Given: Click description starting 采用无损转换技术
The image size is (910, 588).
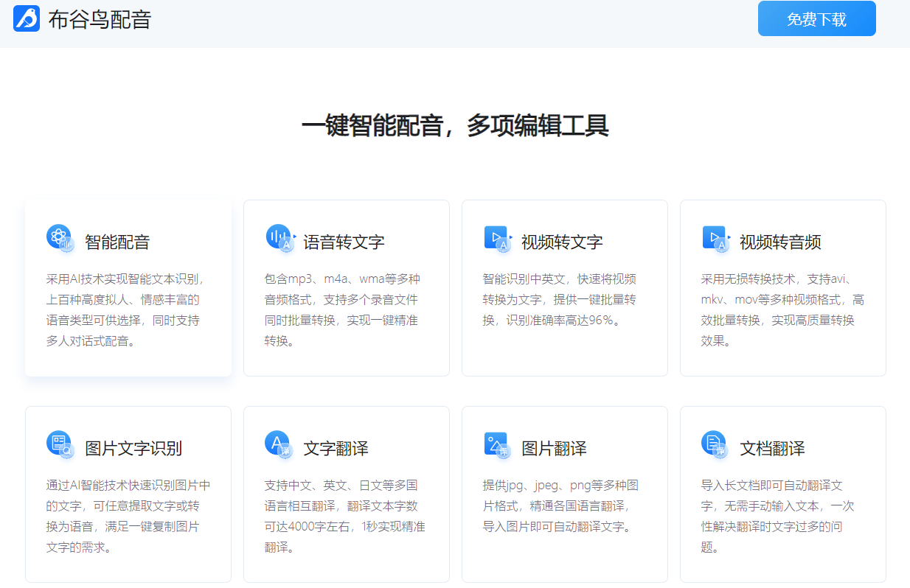Looking at the screenshot, I should pos(782,310).
